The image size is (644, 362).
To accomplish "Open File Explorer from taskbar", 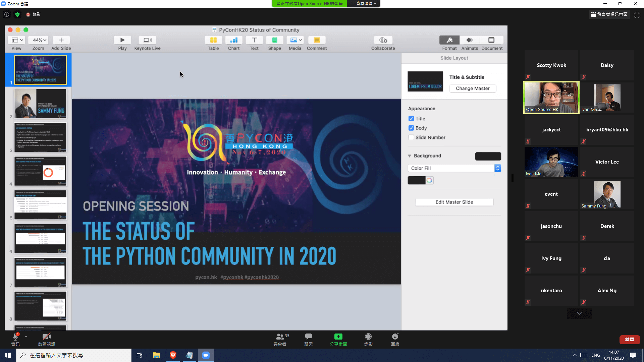I will (156, 355).
